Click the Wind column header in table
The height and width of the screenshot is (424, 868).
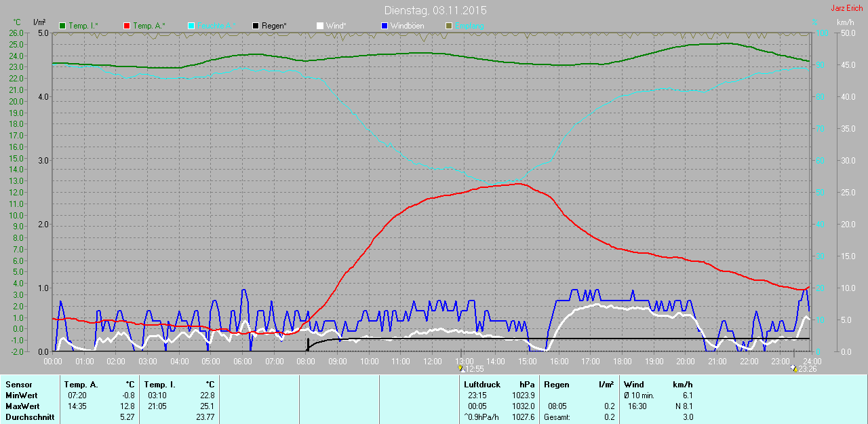pyautogui.click(x=634, y=385)
